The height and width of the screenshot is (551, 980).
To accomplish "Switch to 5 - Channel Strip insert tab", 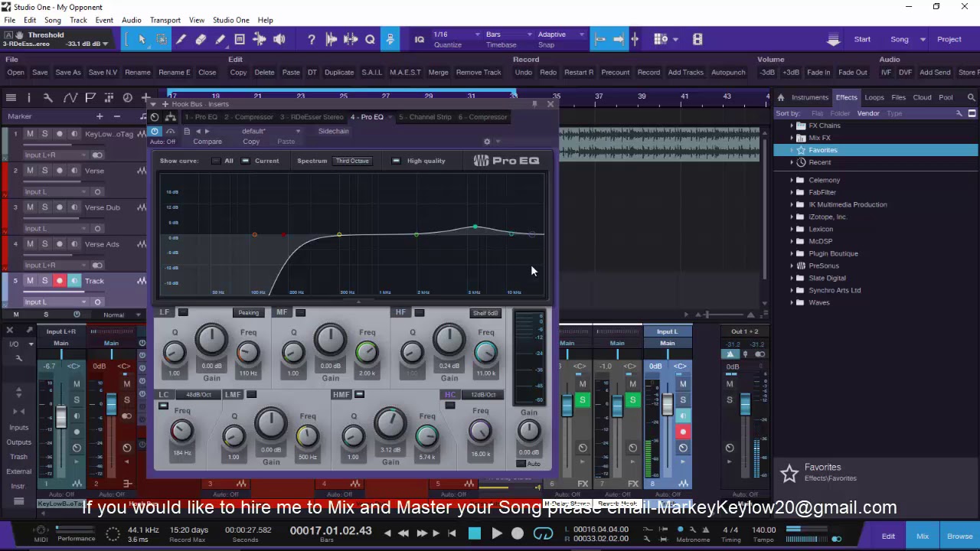I will (425, 117).
